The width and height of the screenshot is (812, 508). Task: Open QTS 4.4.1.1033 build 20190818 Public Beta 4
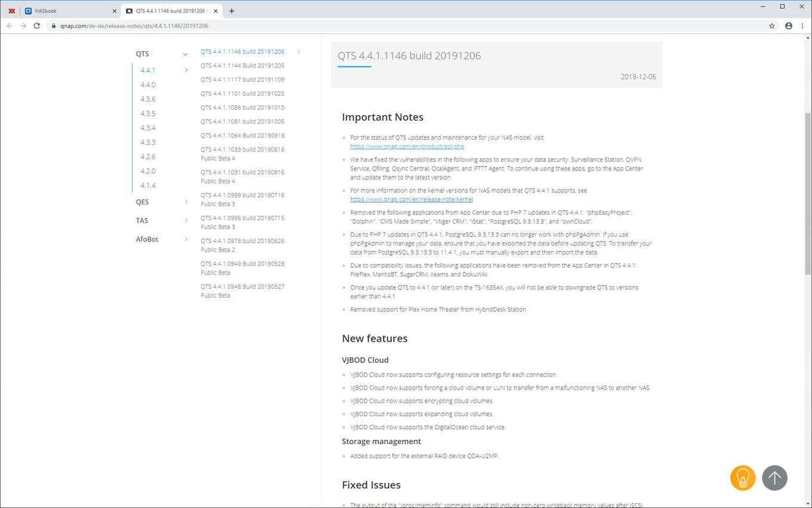(x=242, y=154)
